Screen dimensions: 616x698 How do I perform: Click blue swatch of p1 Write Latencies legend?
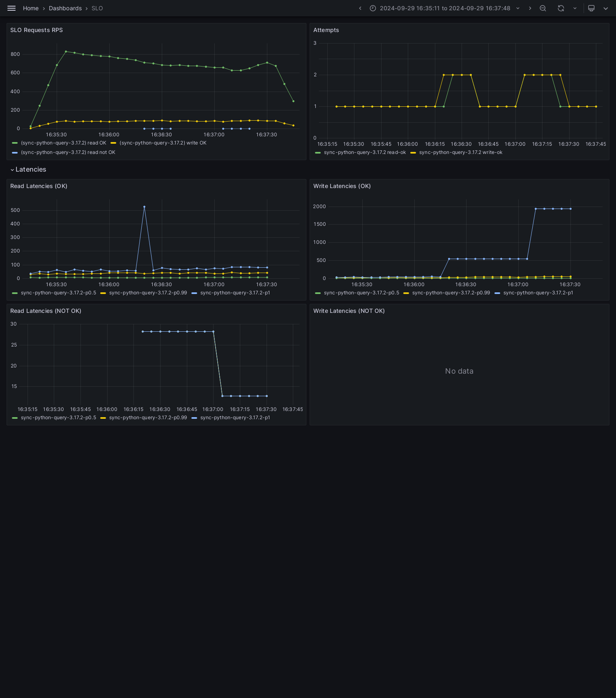coord(497,293)
